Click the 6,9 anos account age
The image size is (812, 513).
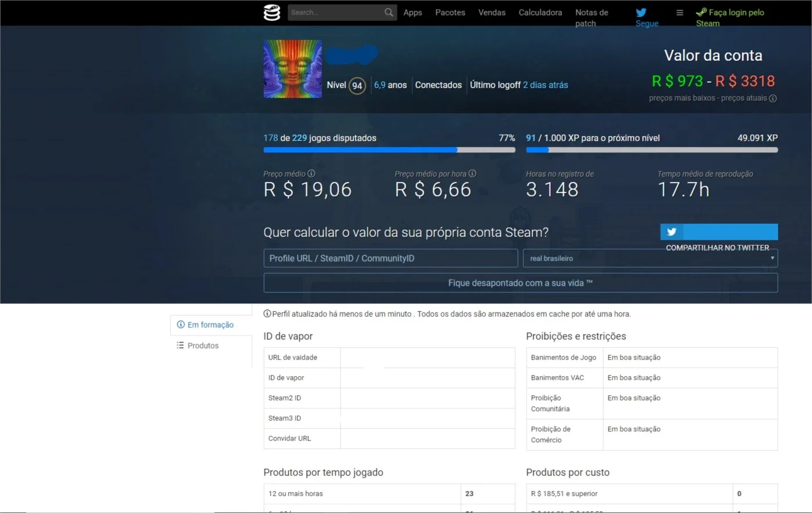(x=390, y=85)
